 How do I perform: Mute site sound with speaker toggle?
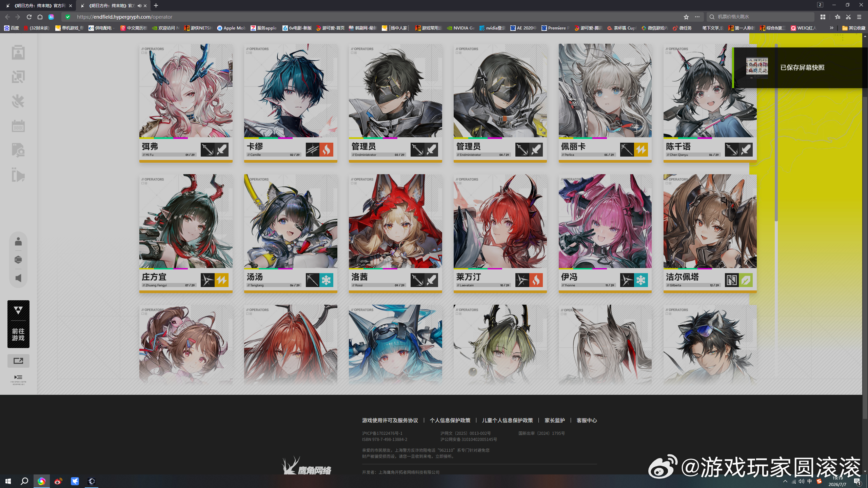(x=18, y=278)
